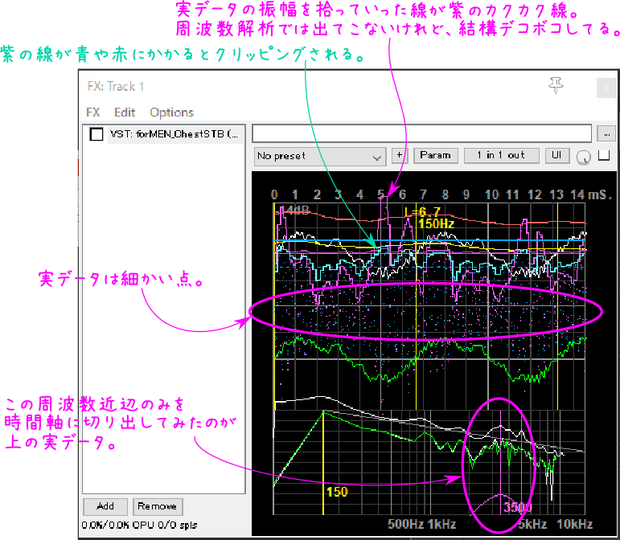Click the UI button

pyautogui.click(x=557, y=155)
